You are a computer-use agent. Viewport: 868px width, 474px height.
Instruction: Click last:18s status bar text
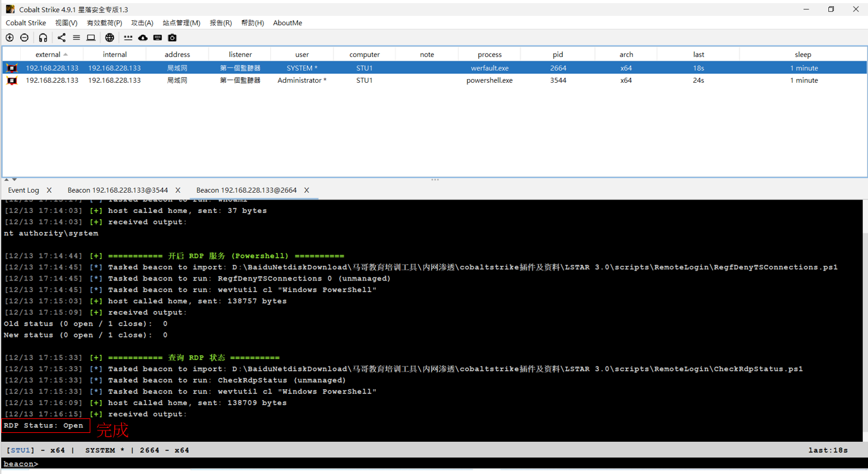[x=828, y=450]
